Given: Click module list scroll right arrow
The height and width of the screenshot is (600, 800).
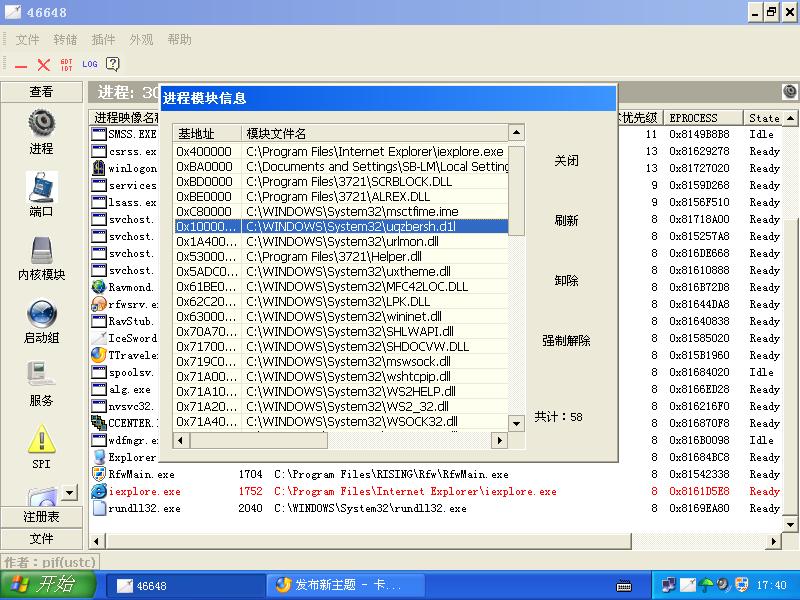Looking at the screenshot, I should point(499,440).
